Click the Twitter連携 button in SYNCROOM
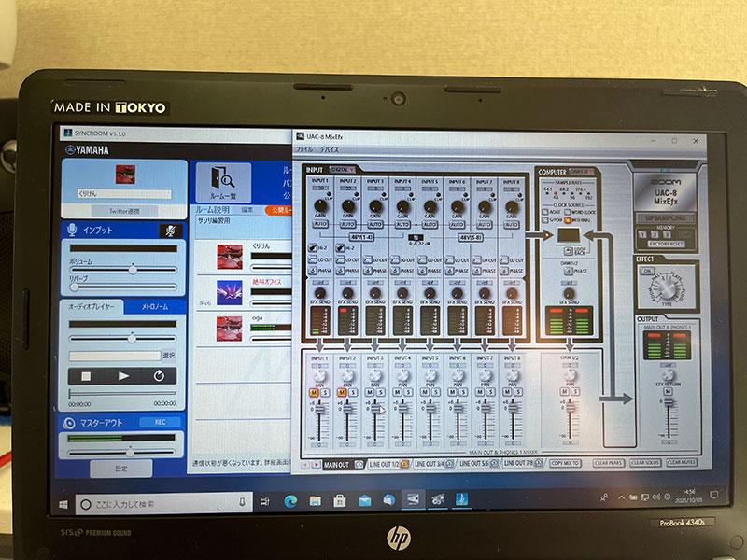This screenshot has width=747, height=560. pyautogui.click(x=124, y=211)
